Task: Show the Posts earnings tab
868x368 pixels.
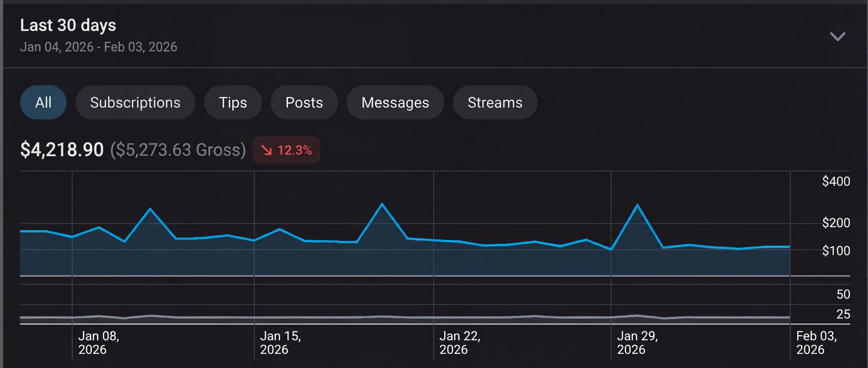Action: [304, 102]
